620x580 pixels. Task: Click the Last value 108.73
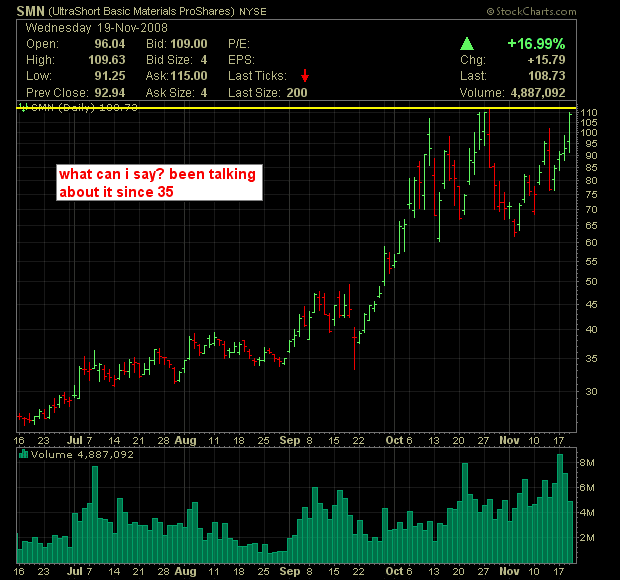547,76
